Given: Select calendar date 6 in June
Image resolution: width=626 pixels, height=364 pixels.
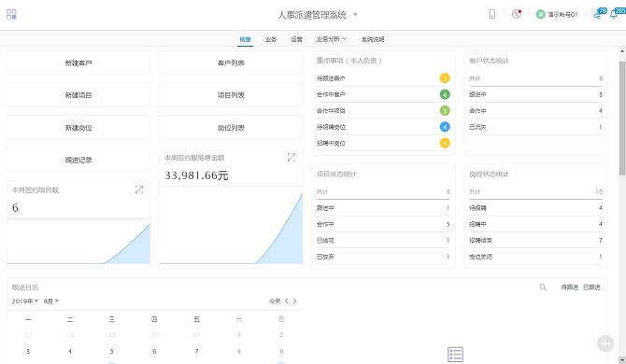Looking at the screenshot, I should [x=154, y=351].
